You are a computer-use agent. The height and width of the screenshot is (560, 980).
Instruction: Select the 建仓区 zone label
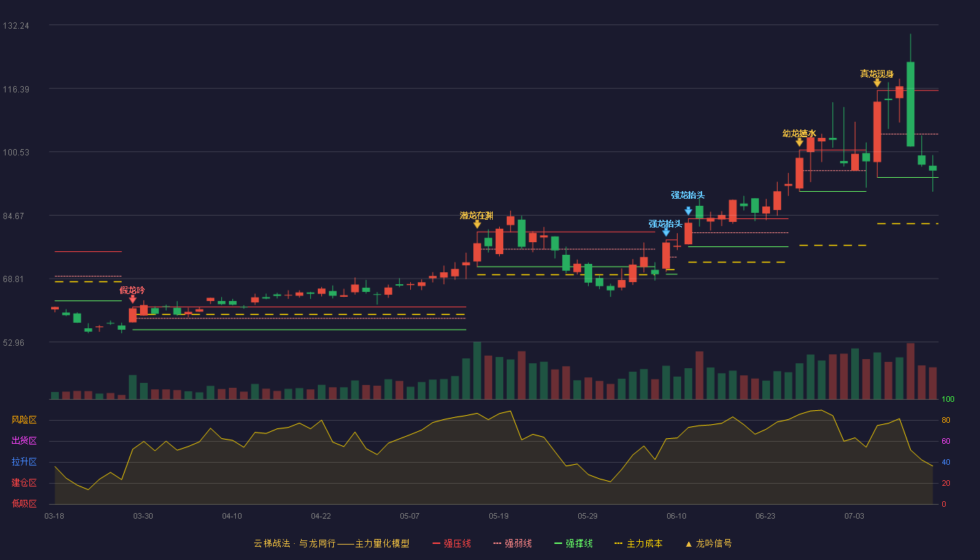click(24, 483)
